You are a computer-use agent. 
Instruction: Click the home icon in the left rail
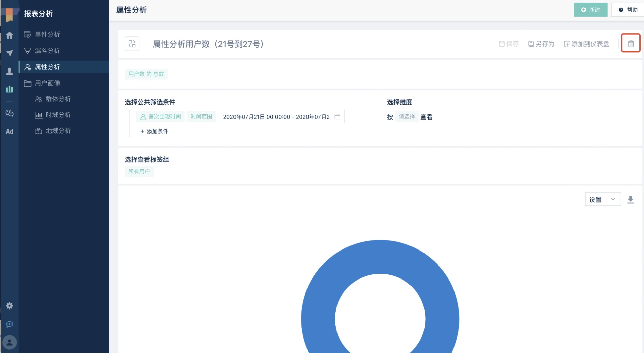click(9, 35)
